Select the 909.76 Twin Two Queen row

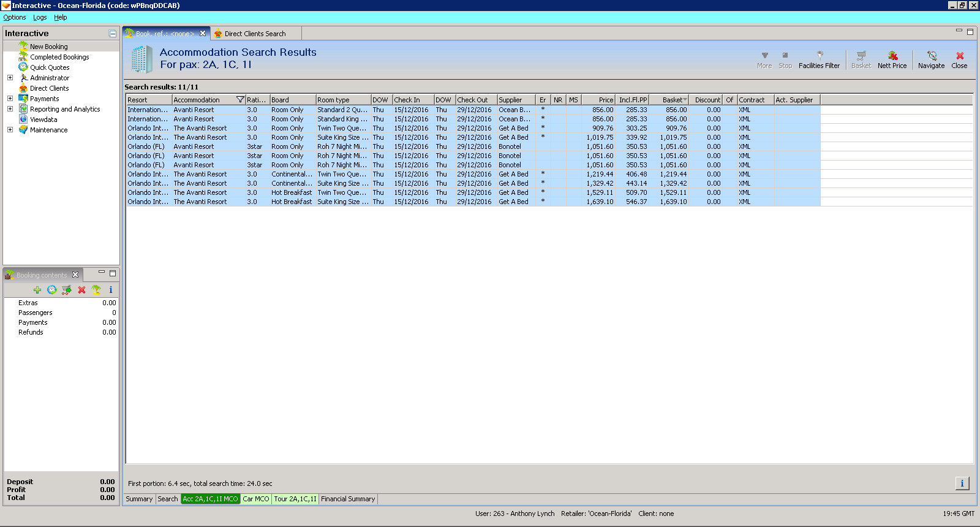[x=473, y=128]
